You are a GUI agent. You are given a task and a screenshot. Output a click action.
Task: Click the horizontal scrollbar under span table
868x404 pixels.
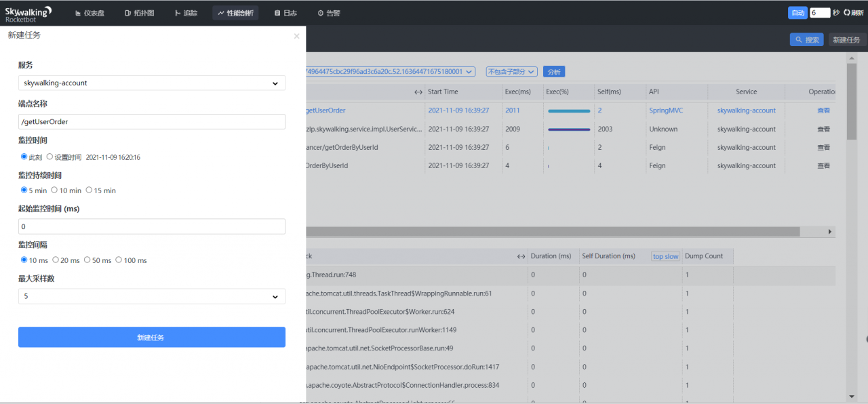553,231
